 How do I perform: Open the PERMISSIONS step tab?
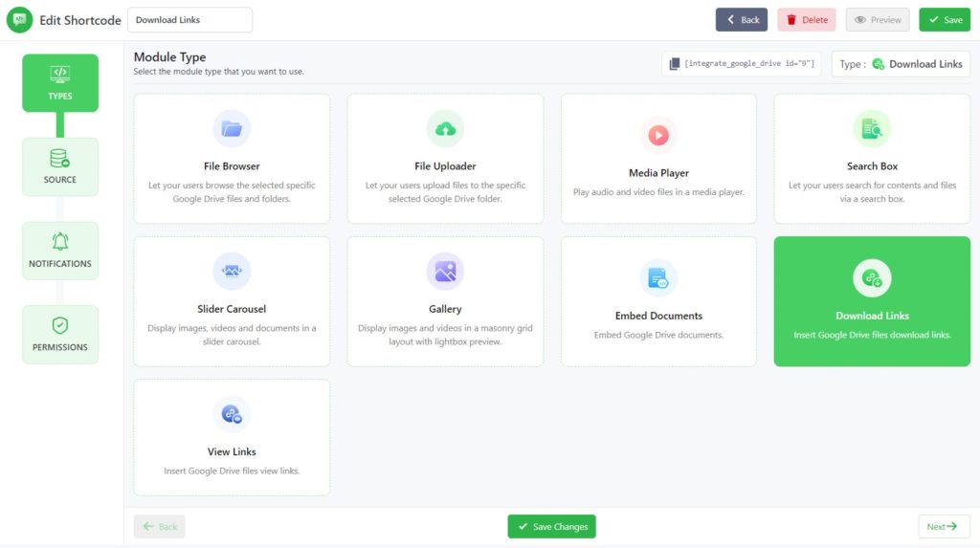[x=60, y=335]
